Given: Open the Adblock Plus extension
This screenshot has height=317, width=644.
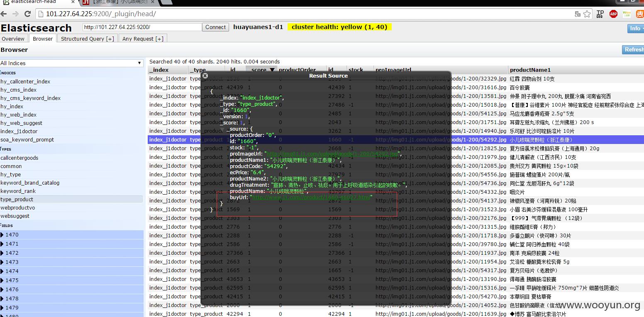Looking at the screenshot, I should [613, 14].
